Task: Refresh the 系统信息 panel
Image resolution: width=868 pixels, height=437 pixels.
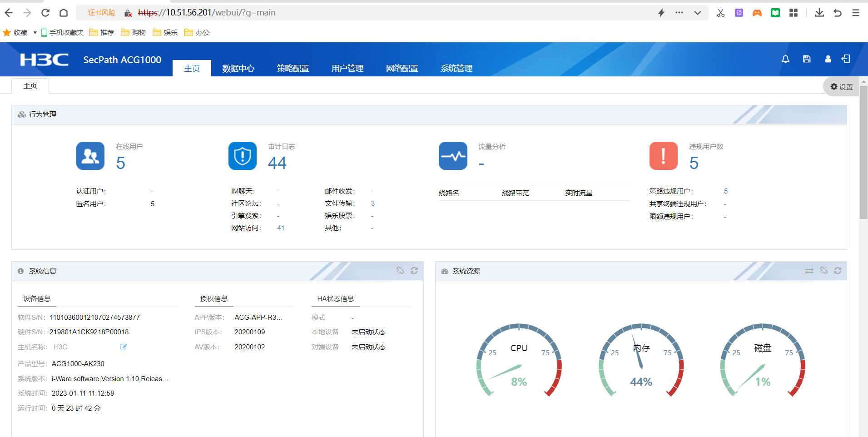Action: pyautogui.click(x=414, y=271)
